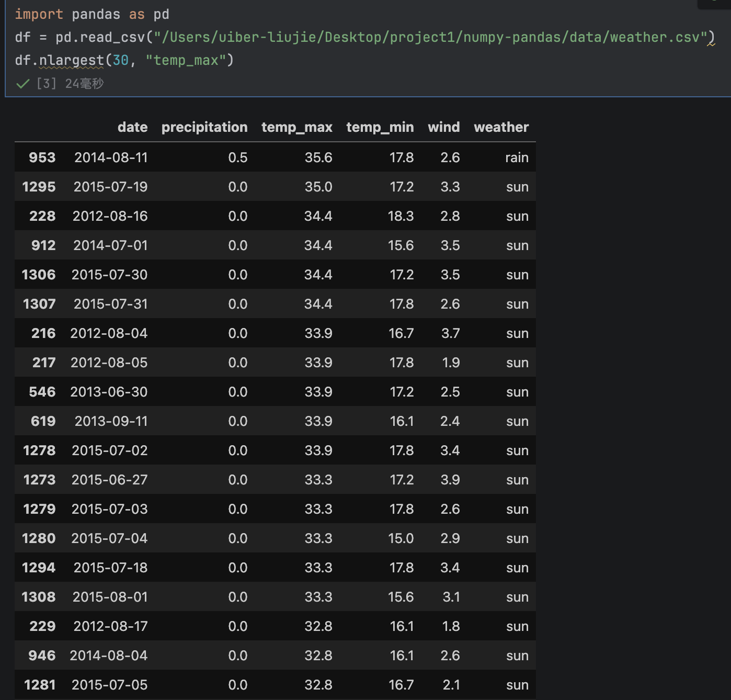This screenshot has height=700, width=731.
Task: Click the 3.7 wind value in row 216
Action: click(450, 333)
